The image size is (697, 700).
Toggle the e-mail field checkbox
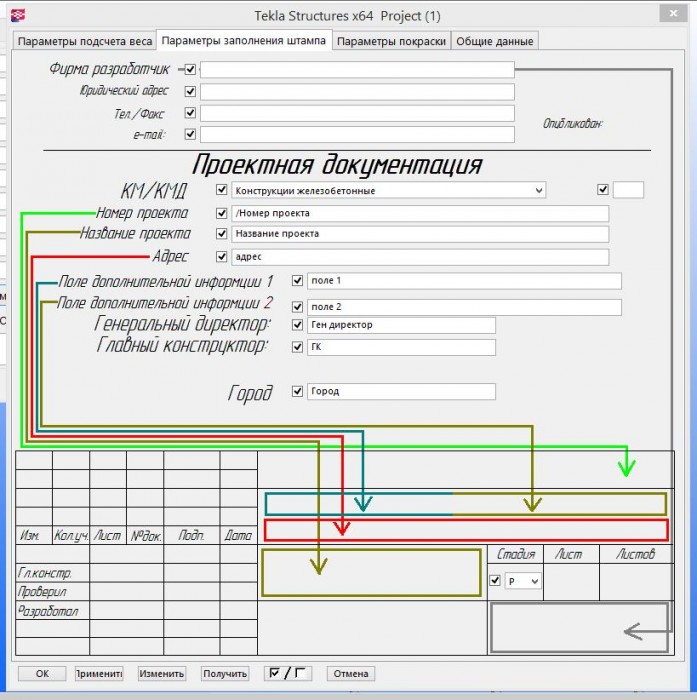[190, 134]
